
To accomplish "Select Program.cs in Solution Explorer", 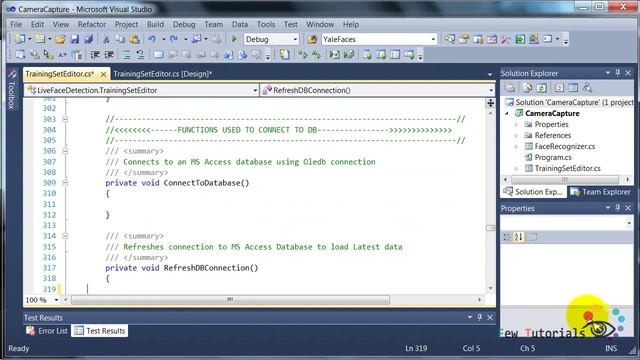I will pos(553,158).
